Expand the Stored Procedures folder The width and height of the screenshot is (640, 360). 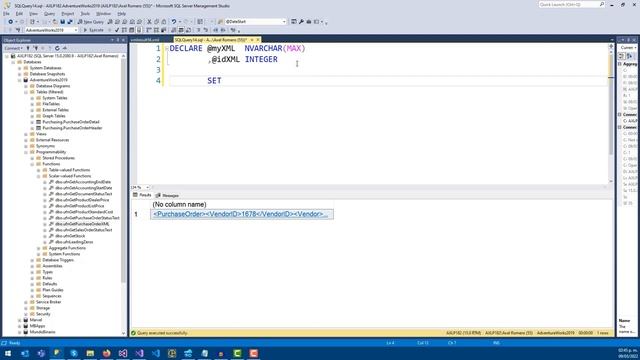pyautogui.click(x=32, y=158)
